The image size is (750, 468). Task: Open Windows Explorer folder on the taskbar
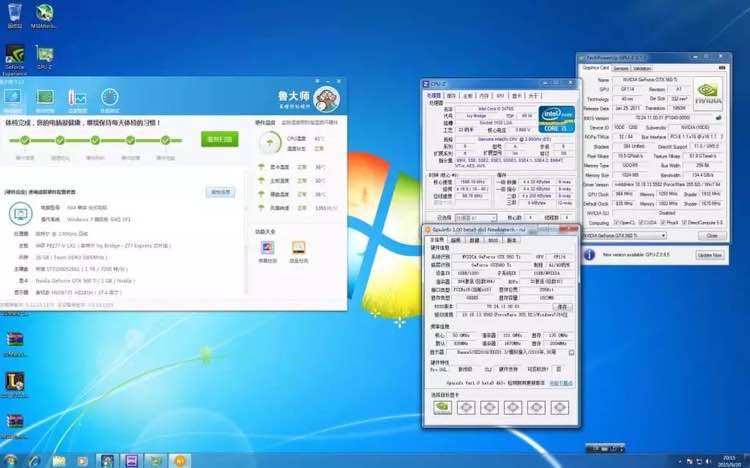point(59,461)
